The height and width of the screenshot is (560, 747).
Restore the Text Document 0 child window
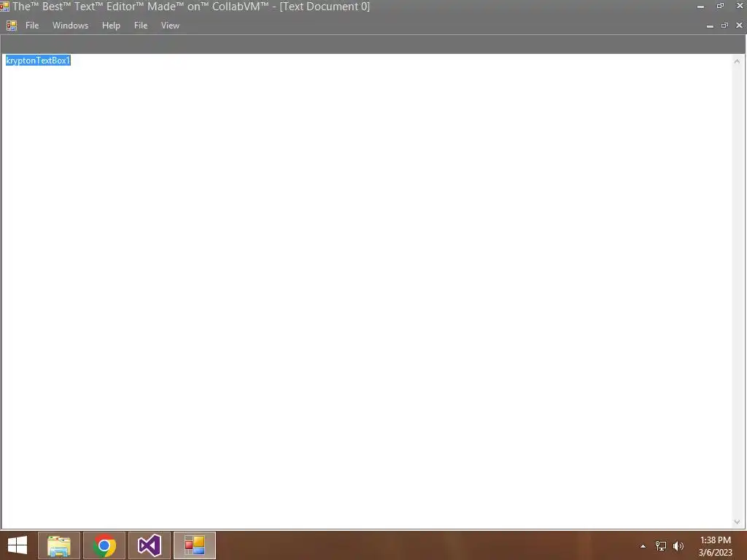tap(724, 26)
